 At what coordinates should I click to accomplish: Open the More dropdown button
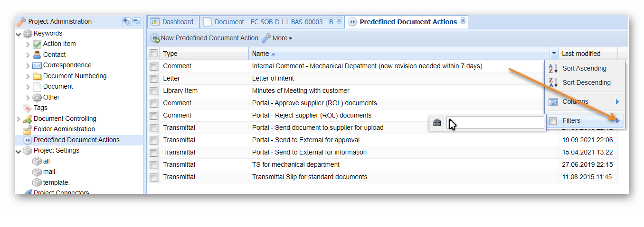pos(277,38)
